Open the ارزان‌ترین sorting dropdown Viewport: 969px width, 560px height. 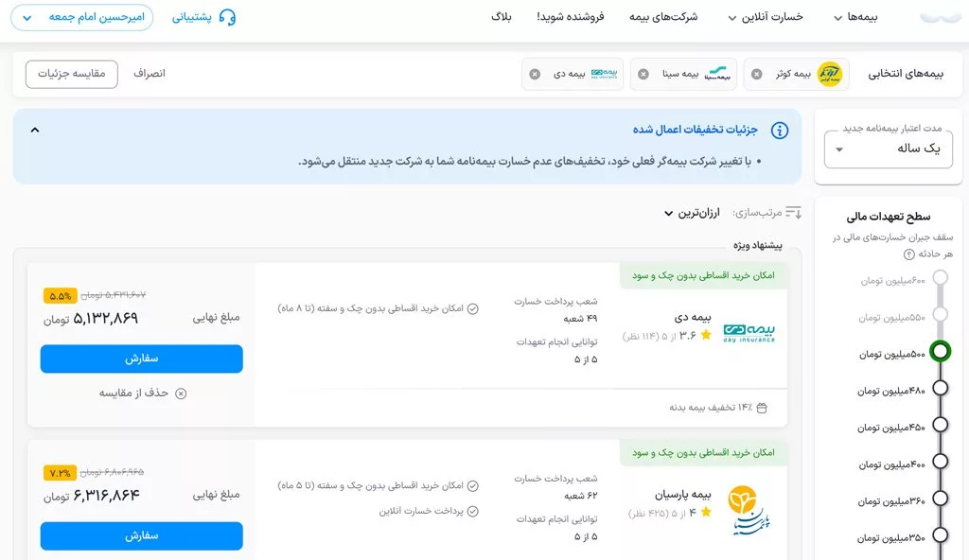pos(691,213)
